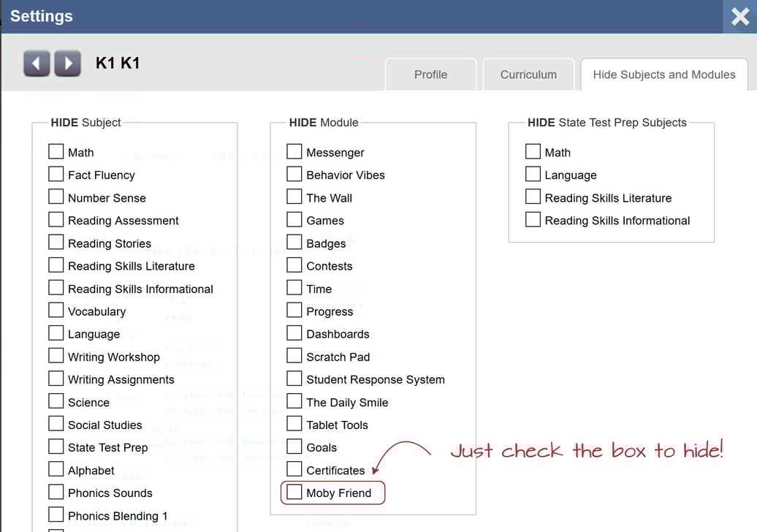The height and width of the screenshot is (532, 757).
Task: Check the Games module box
Action: (x=294, y=220)
